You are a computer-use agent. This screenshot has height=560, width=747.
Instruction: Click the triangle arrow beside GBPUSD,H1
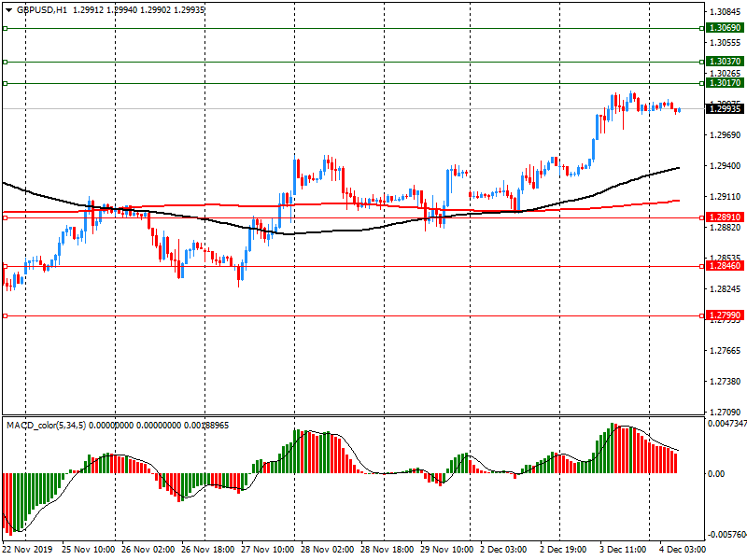click(7, 9)
